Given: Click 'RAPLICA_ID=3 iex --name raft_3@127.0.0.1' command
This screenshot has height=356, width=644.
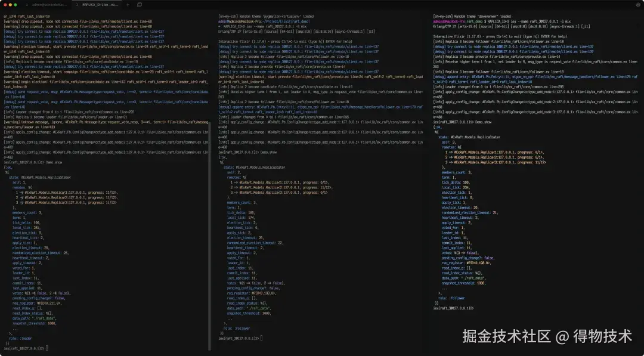Looking at the screenshot, I should click(x=530, y=21).
